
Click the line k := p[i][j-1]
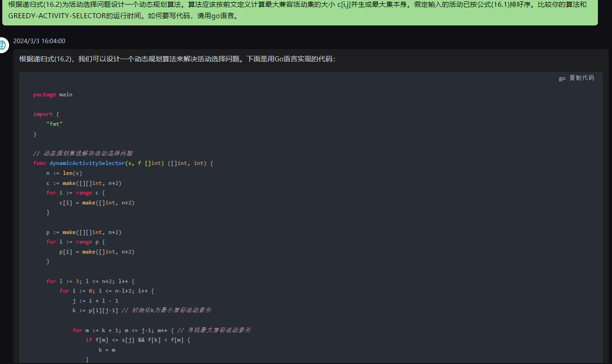click(95, 310)
